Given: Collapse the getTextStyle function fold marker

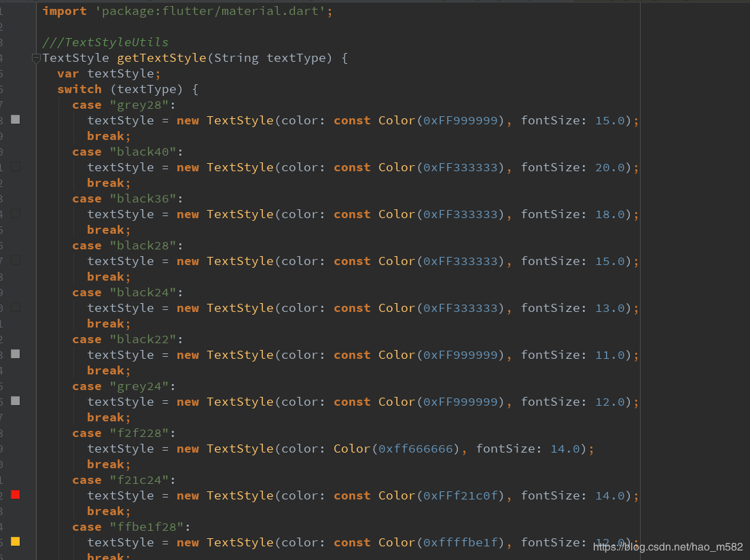Looking at the screenshot, I should click(x=36, y=58).
